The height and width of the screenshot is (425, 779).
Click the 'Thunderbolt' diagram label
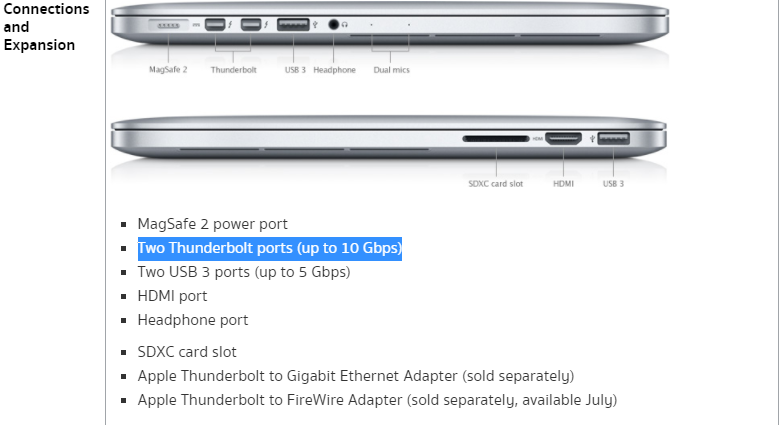click(x=234, y=70)
